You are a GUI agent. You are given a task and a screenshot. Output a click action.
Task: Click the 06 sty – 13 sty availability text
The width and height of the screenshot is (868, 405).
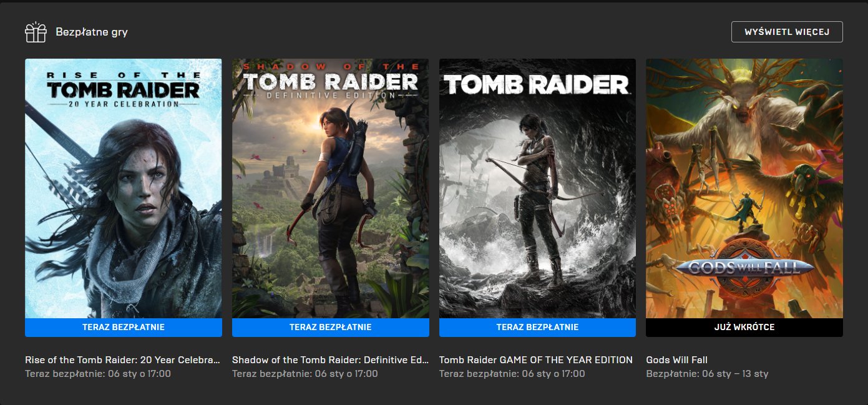[x=735, y=374]
